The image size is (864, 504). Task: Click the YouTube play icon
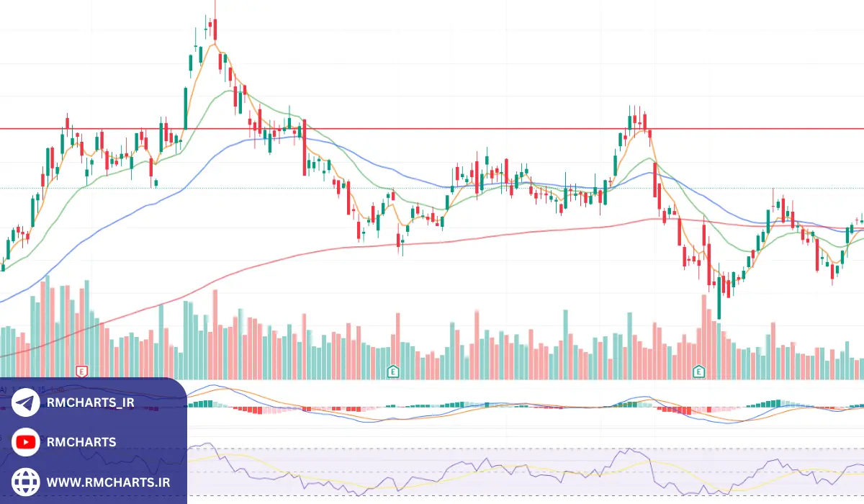click(x=26, y=442)
